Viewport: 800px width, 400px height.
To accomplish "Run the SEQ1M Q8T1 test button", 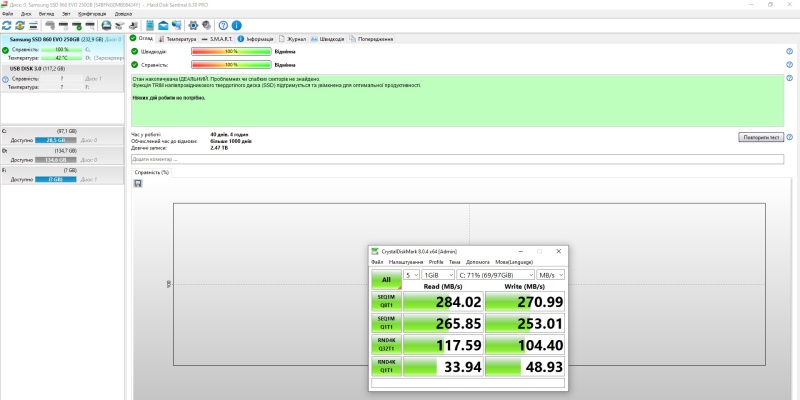I will click(x=386, y=301).
